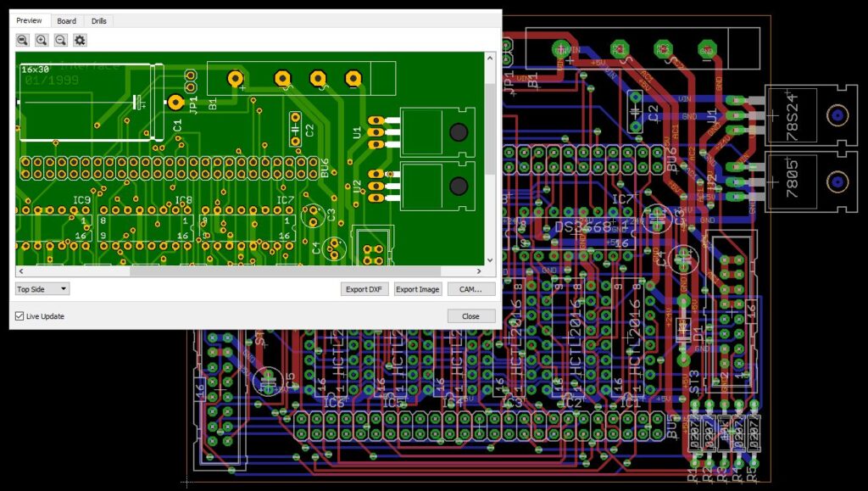Open the Drills tab

tap(99, 21)
